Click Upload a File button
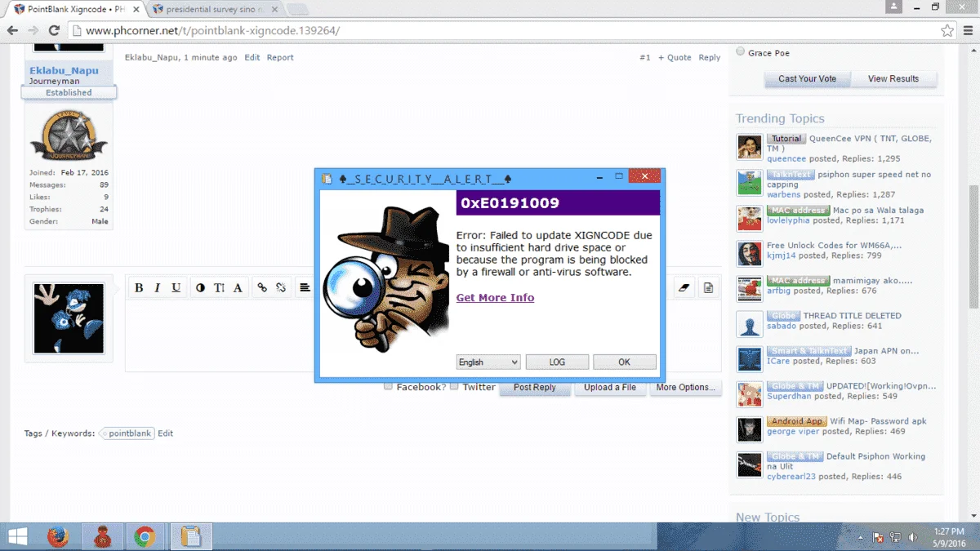 click(x=610, y=387)
